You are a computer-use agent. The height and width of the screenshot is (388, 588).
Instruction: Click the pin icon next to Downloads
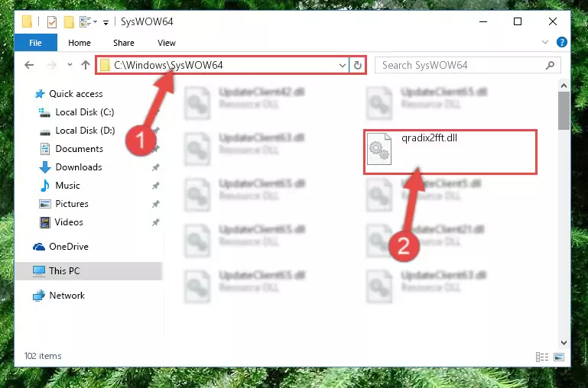pos(156,167)
